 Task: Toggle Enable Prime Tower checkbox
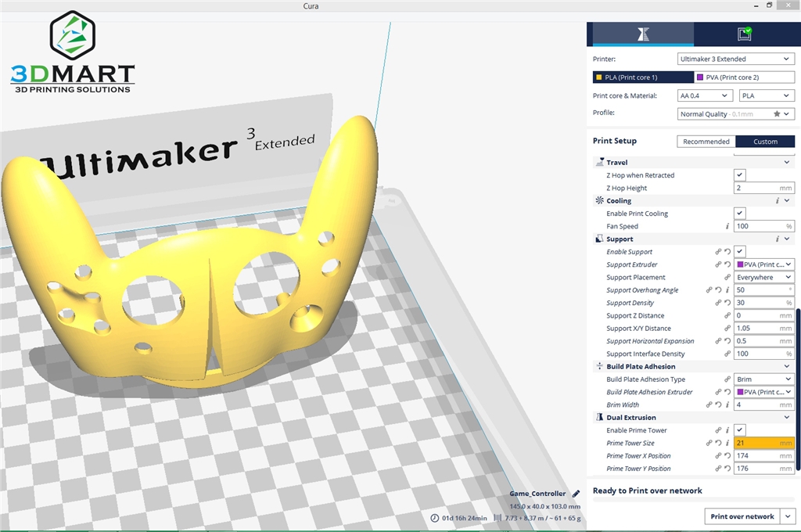click(740, 430)
